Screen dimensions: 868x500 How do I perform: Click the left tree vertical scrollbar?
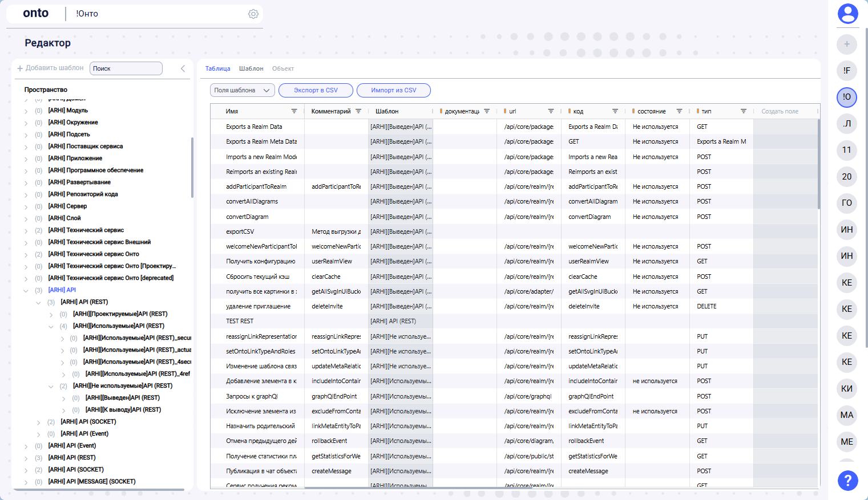(192, 168)
